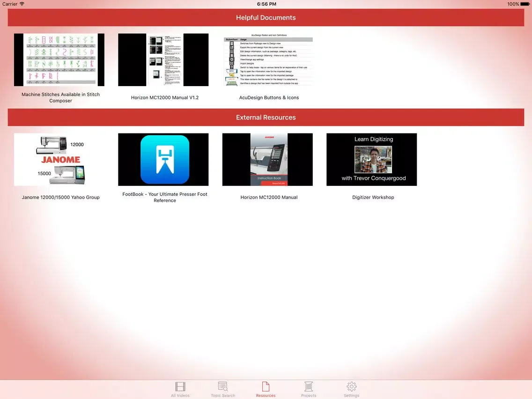Select the Resources document icon

(x=266, y=386)
